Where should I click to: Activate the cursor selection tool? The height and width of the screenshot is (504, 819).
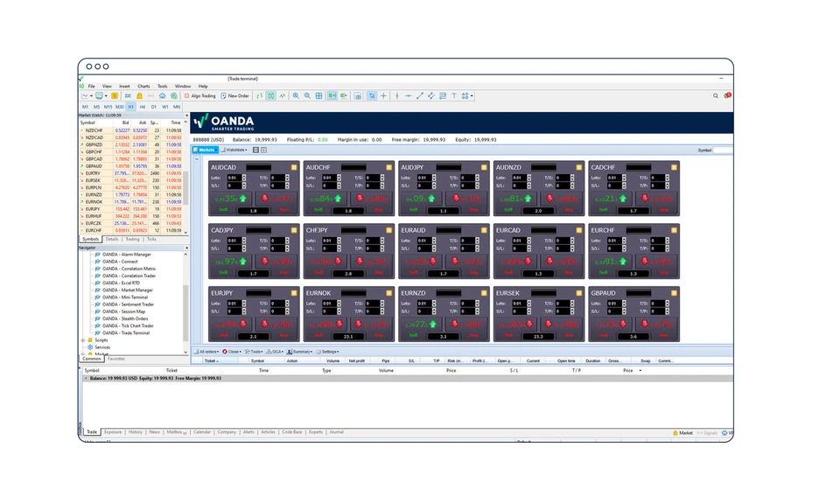pyautogui.click(x=371, y=96)
